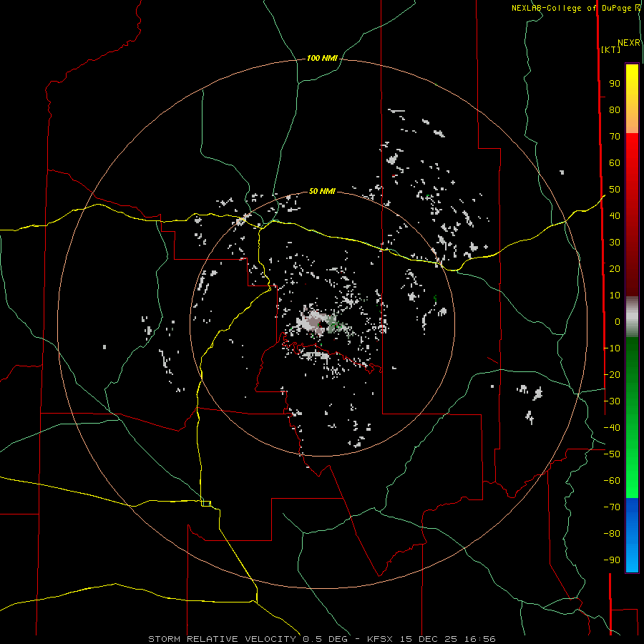Click the STORM RELATIVE VELOCITY product title
The image size is (644, 644).
click(223, 639)
